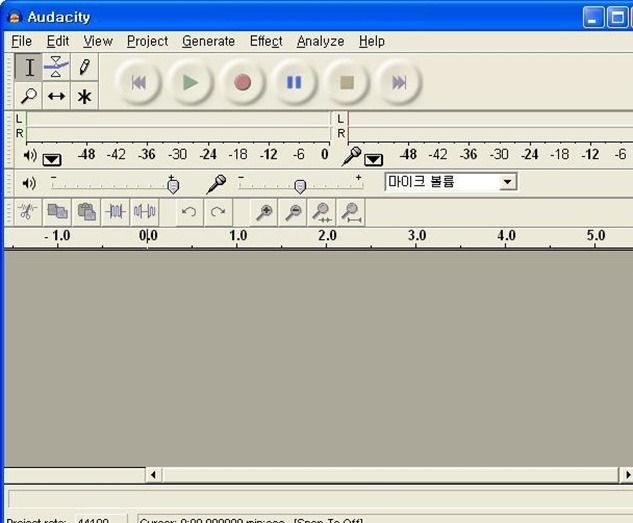The image size is (633, 523).
Task: Open the View menu
Action: (98, 41)
